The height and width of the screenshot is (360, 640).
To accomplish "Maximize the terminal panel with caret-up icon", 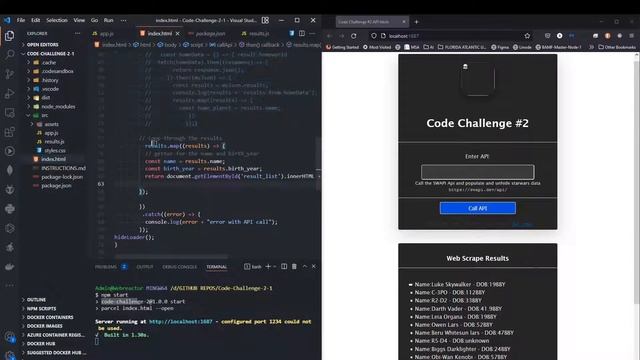I will (x=305, y=267).
